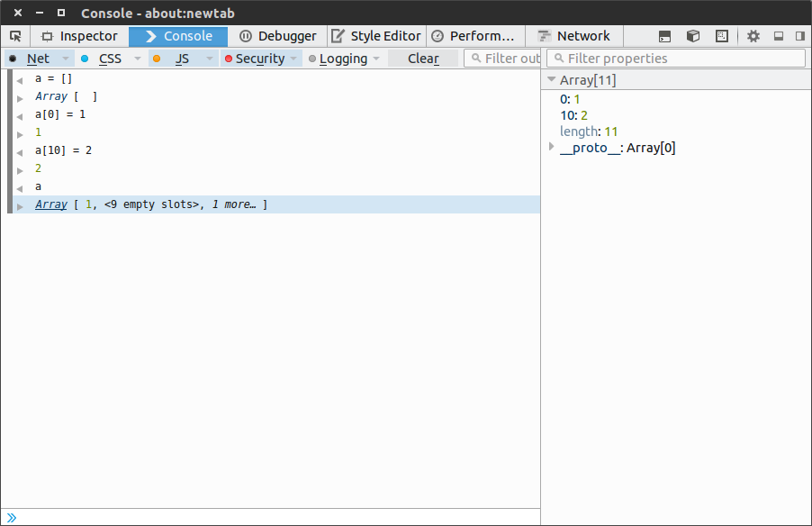Viewport: 812px width, 526px height.
Task: Click the '<9 empty slots>' text
Action: pyautogui.click(x=154, y=204)
